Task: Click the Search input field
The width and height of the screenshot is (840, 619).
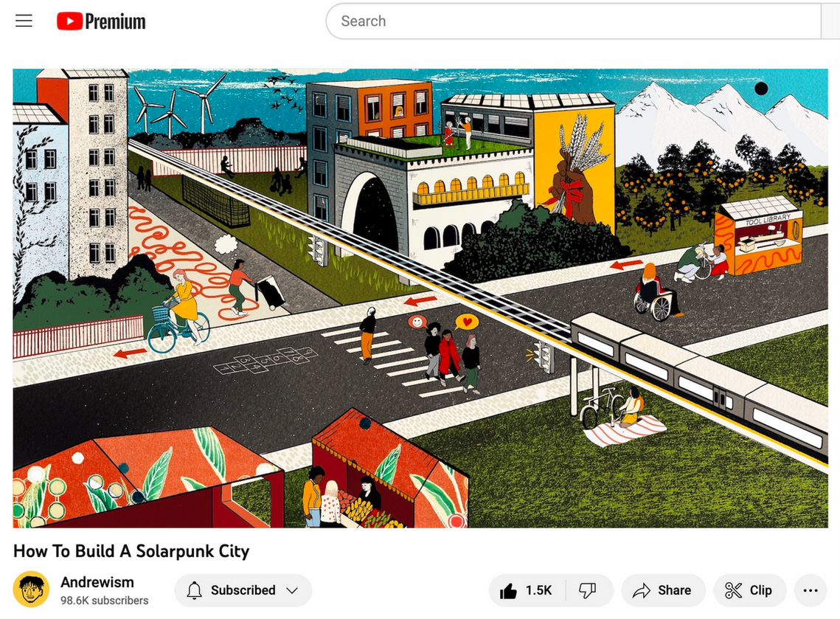Action: [x=574, y=21]
